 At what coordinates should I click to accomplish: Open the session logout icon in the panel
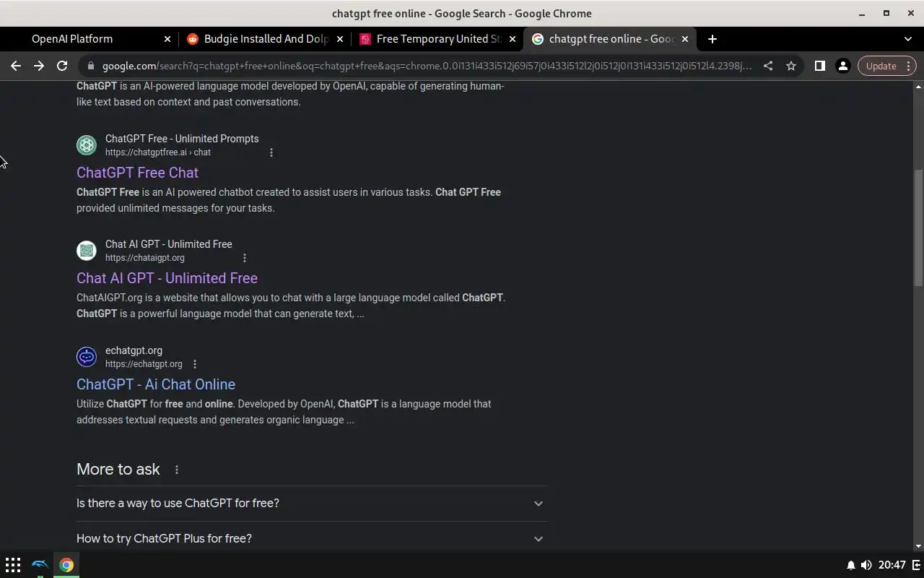coord(917,565)
